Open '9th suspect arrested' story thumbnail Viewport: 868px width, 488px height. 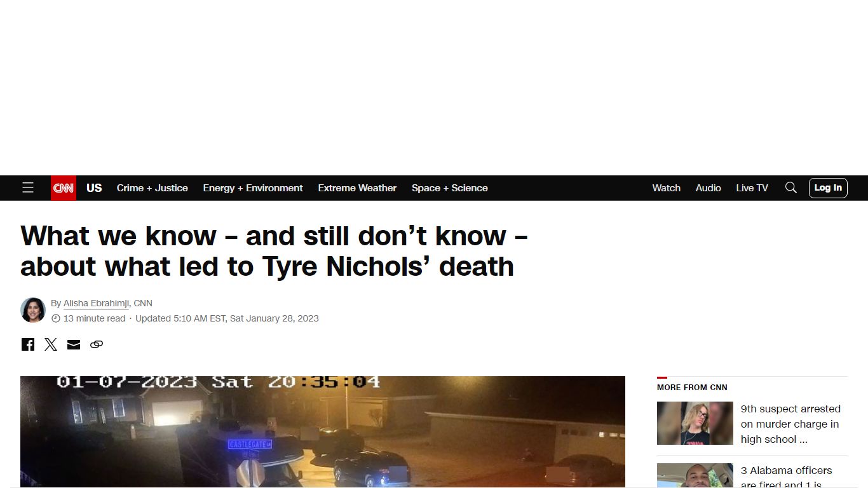tap(695, 423)
